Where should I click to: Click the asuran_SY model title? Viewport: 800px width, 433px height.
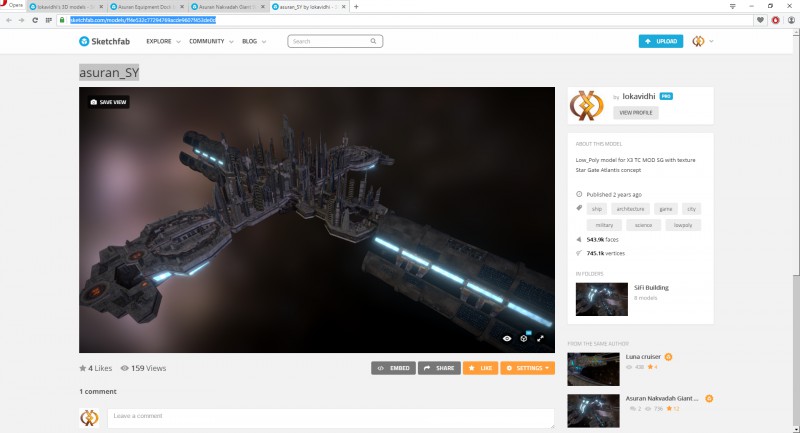(109, 73)
